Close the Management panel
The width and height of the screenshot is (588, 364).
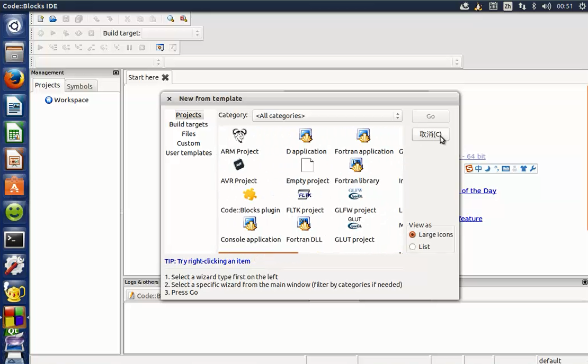pyautogui.click(x=116, y=72)
